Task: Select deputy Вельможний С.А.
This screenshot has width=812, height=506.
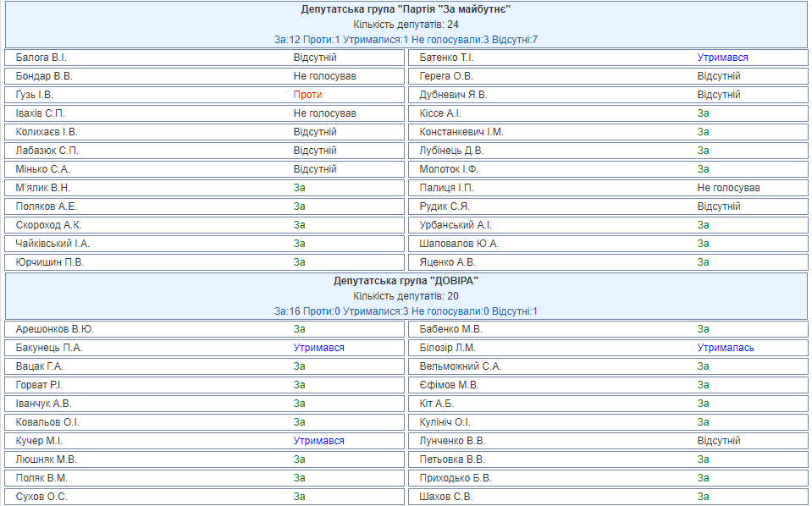Action: pos(460,366)
